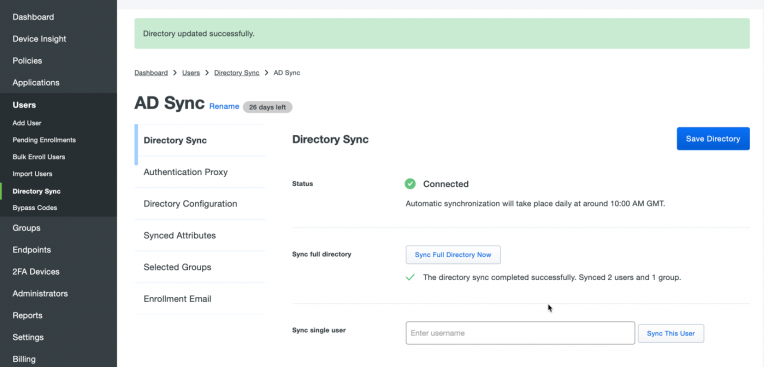Open 2FA Devices in the sidebar
This screenshot has height=367, width=768.
tap(36, 271)
